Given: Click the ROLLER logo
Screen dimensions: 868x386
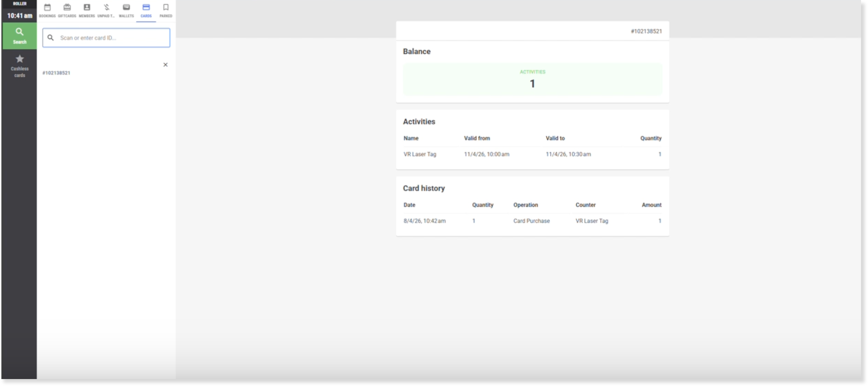Looking at the screenshot, I should pos(19,3).
